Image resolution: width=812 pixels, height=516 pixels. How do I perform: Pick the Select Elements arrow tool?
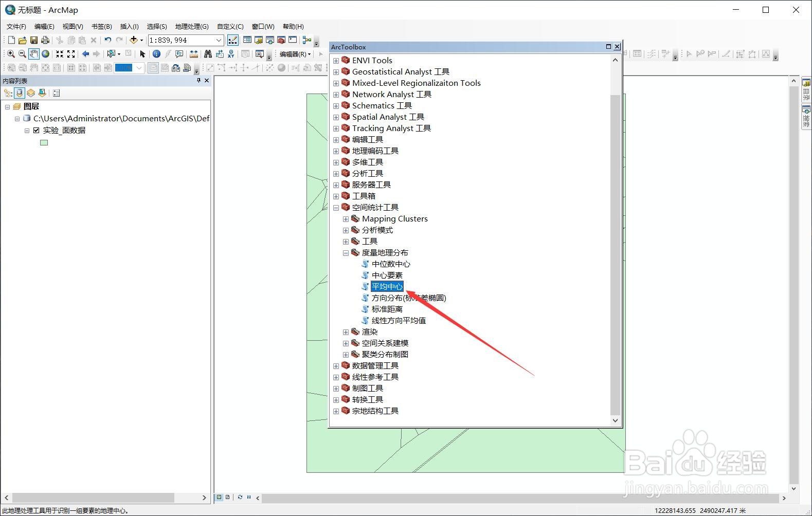pos(142,54)
